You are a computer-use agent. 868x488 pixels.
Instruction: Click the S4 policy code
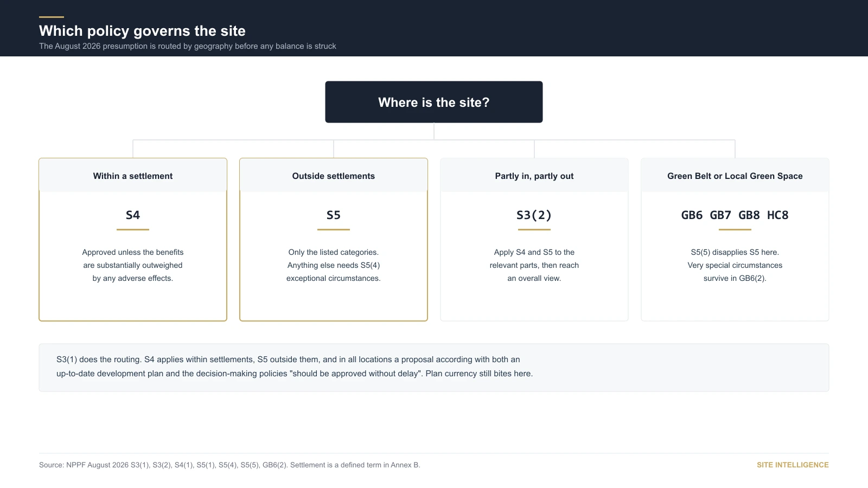(x=133, y=215)
